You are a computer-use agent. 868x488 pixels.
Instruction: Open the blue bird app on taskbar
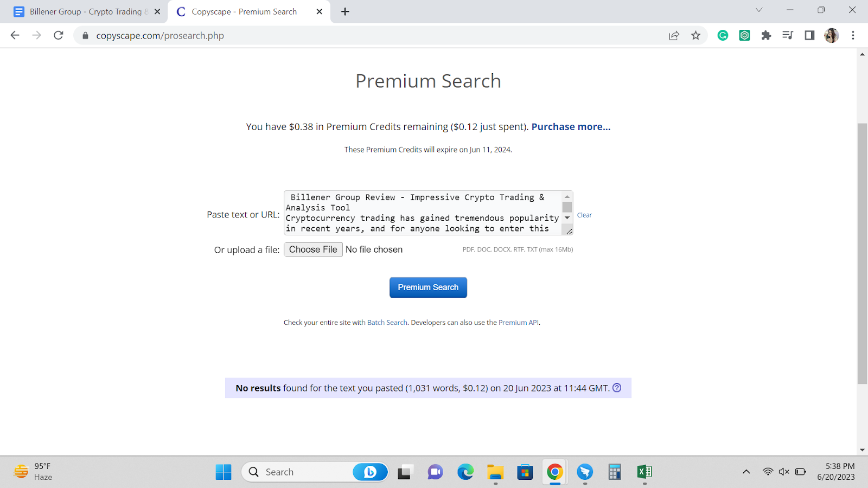pyautogui.click(x=585, y=472)
